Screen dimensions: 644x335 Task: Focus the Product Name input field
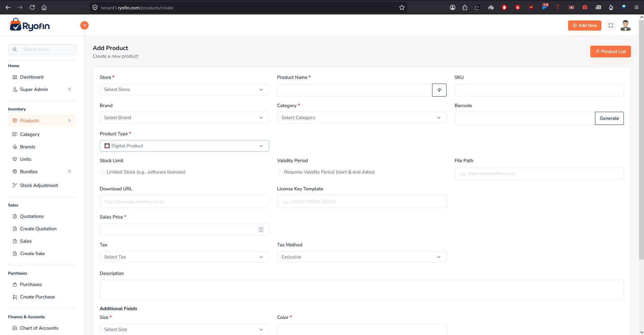[x=355, y=90]
